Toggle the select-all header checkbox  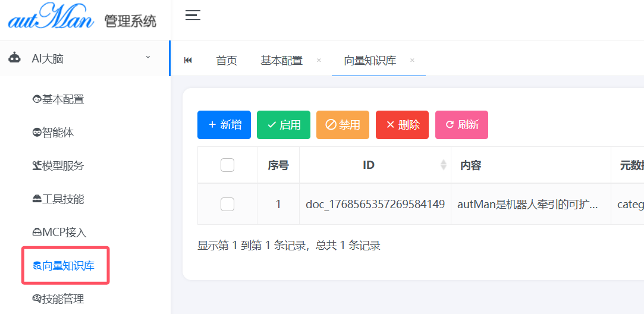tap(228, 165)
